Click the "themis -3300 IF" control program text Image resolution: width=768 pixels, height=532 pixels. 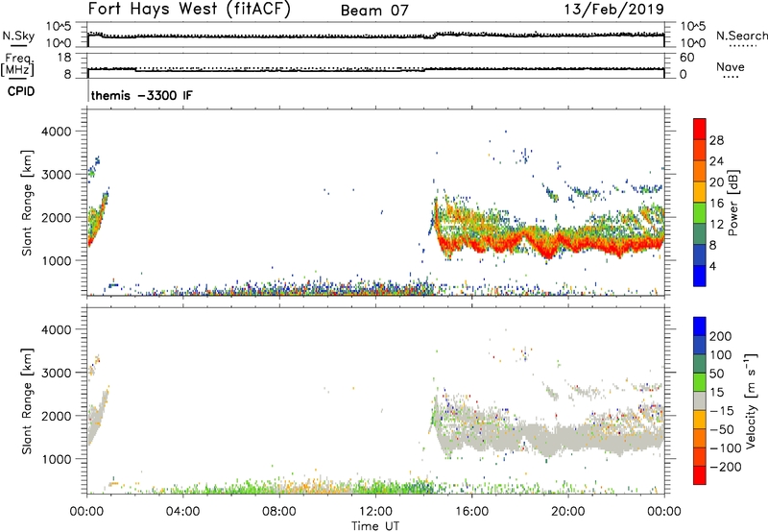141,95
